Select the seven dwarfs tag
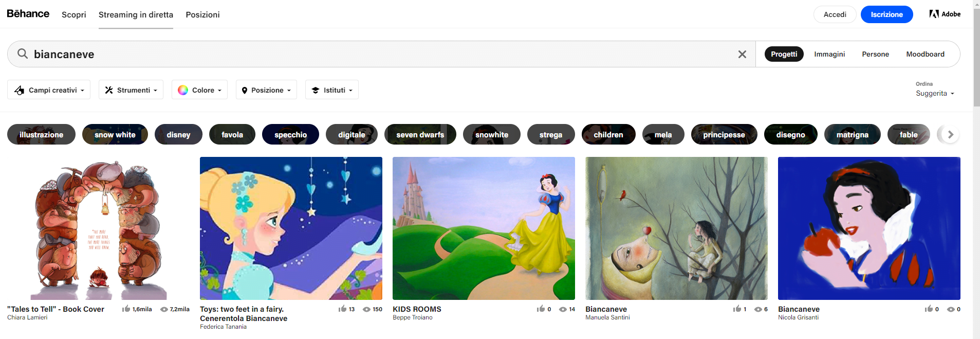Viewport: 980px width, 339px height. (x=420, y=134)
